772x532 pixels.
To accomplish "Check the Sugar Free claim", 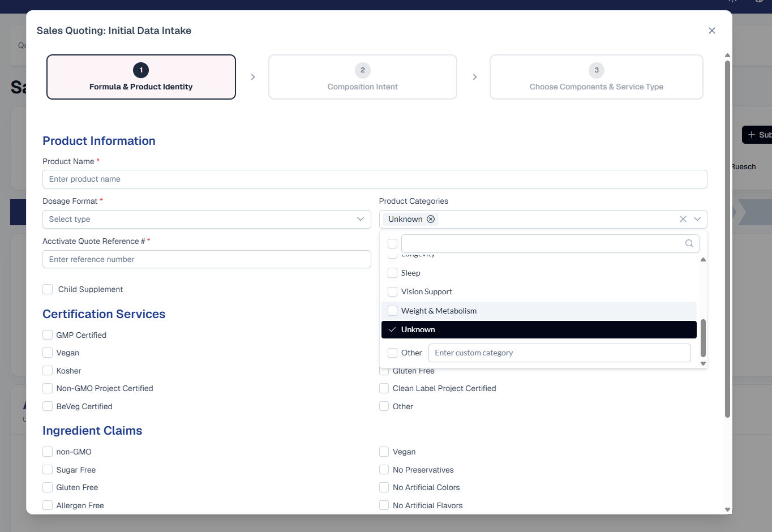I will [x=48, y=470].
